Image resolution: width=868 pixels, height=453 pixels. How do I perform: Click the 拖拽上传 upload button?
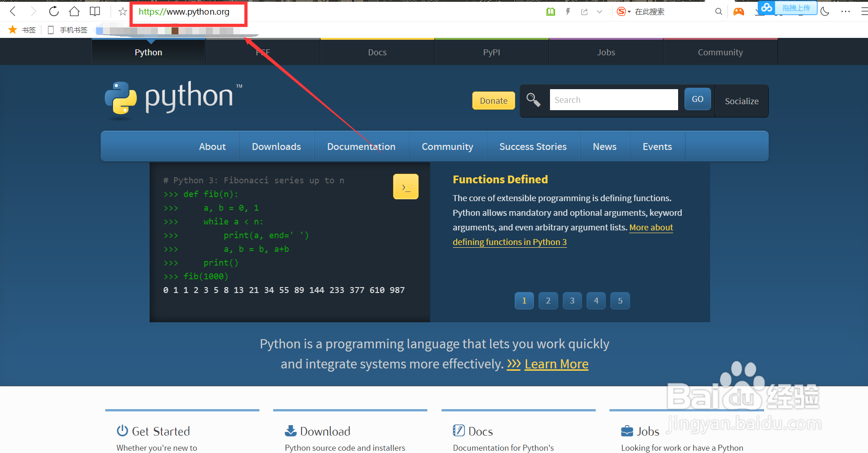tap(796, 8)
